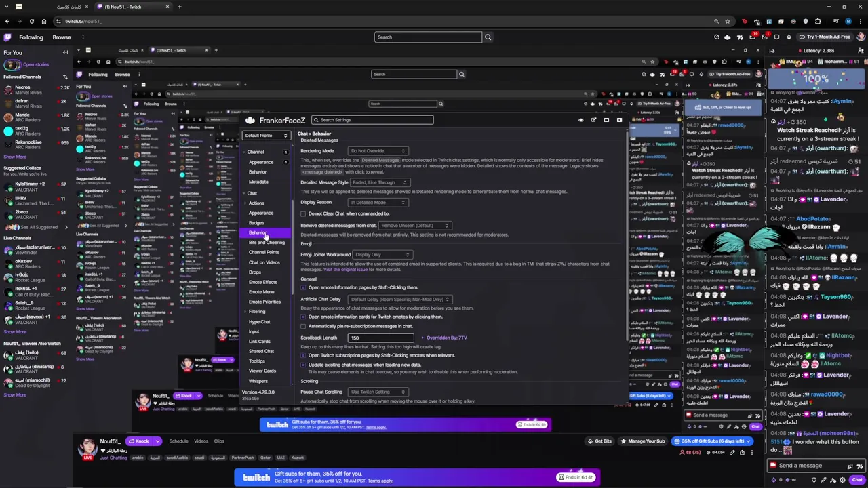868x488 pixels.
Task: Follow the Visit the original issue link
Action: [x=345, y=270]
